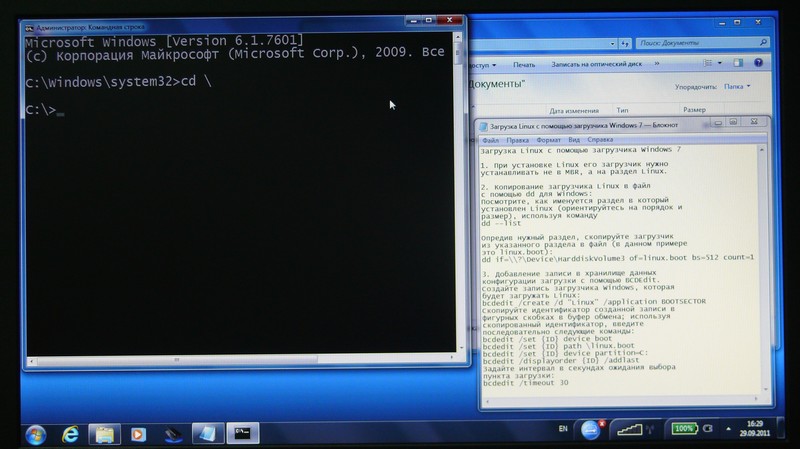The image size is (800, 449).
Task: Open the Notepad 'Правка' menu
Action: coord(517,140)
